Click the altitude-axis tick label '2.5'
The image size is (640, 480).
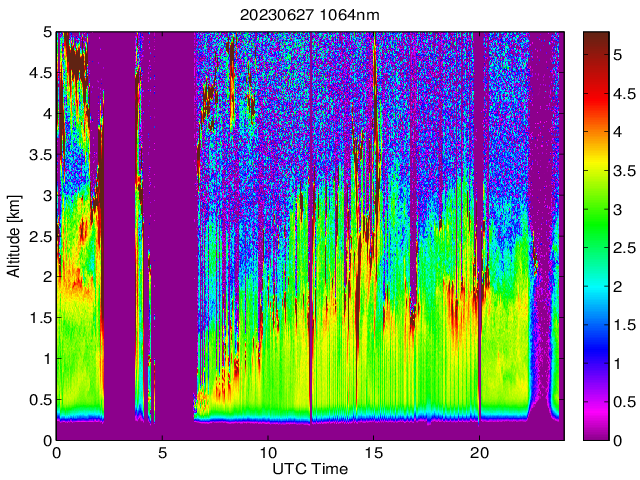point(41,236)
